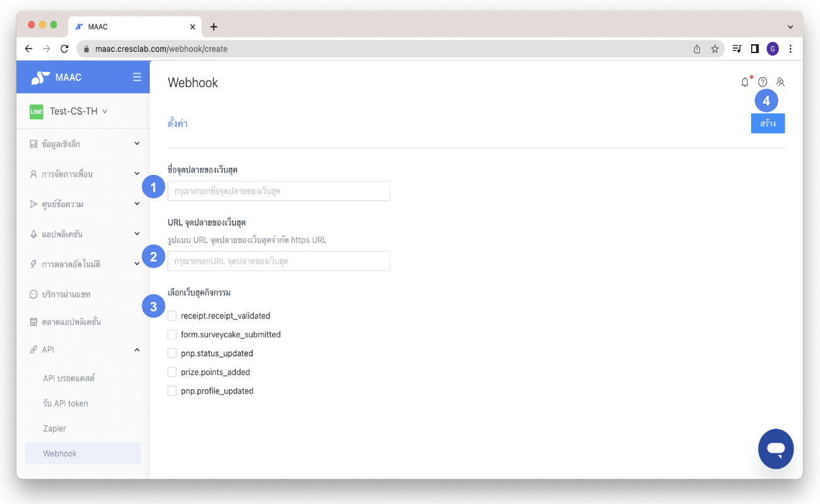The width and height of the screenshot is (820, 504).
Task: Select Webhook in the sidebar
Action: (x=60, y=453)
